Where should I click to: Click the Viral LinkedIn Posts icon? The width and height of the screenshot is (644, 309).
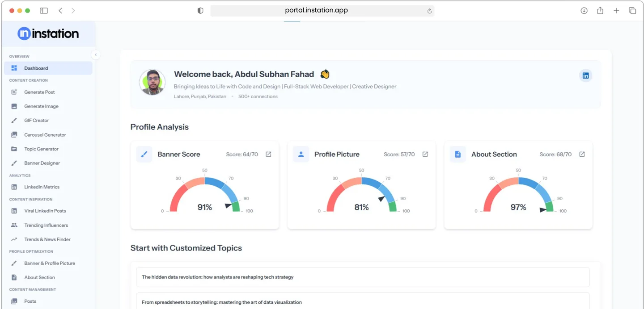click(x=14, y=211)
